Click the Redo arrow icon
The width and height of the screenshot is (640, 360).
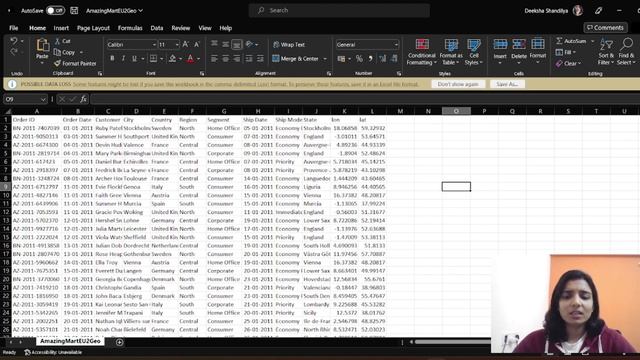click(14, 52)
